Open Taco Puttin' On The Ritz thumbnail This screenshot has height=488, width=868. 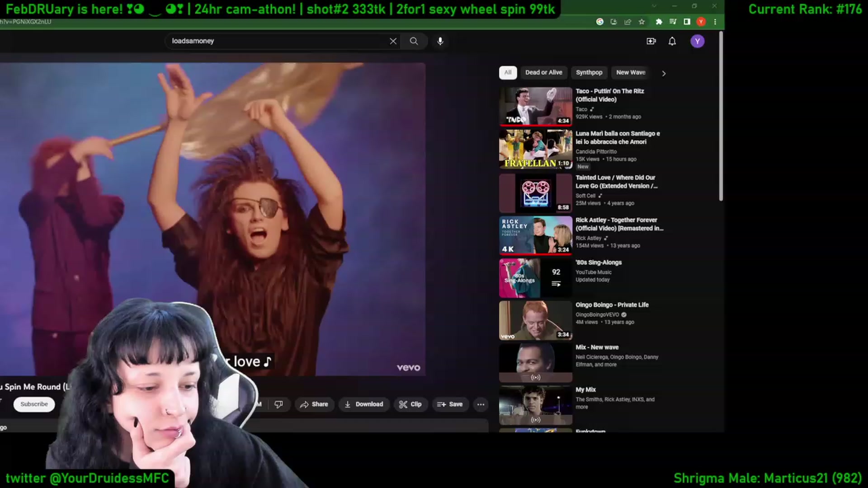536,106
